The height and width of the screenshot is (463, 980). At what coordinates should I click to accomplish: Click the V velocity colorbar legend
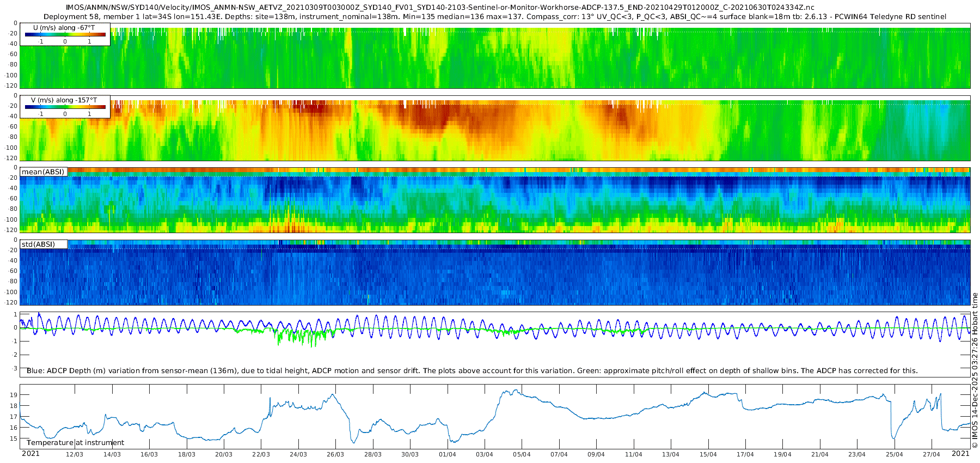(65, 107)
